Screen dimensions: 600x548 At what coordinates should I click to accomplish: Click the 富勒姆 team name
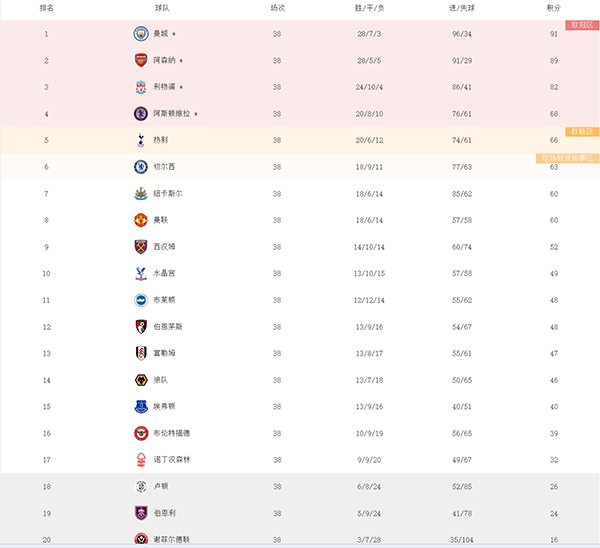tap(164, 353)
